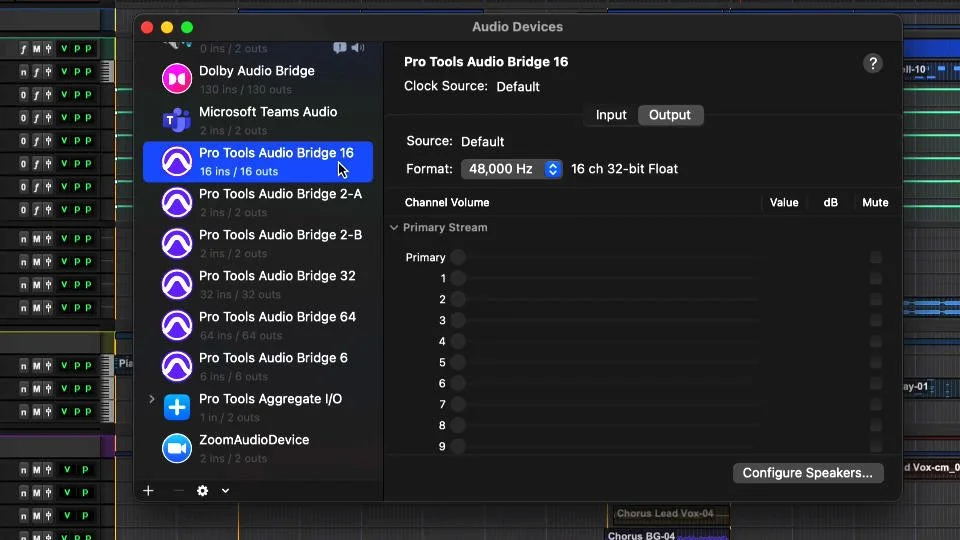Click the speaker sound output badge icon

coord(358,48)
